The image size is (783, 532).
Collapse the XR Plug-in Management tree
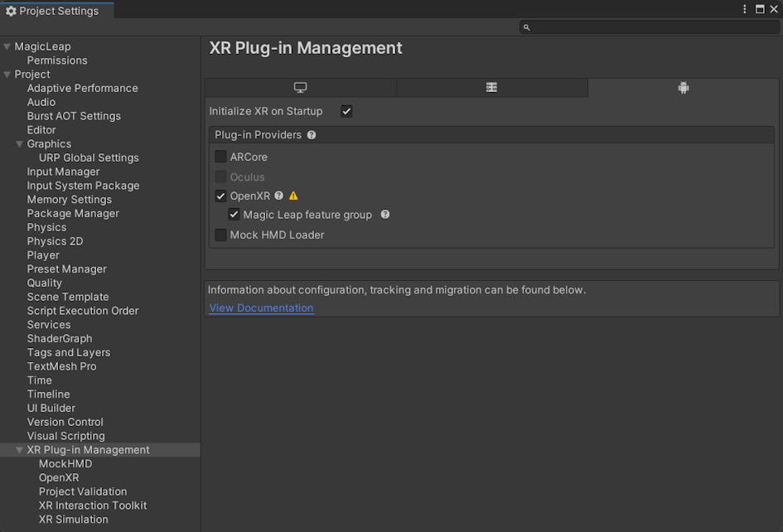pos(18,449)
